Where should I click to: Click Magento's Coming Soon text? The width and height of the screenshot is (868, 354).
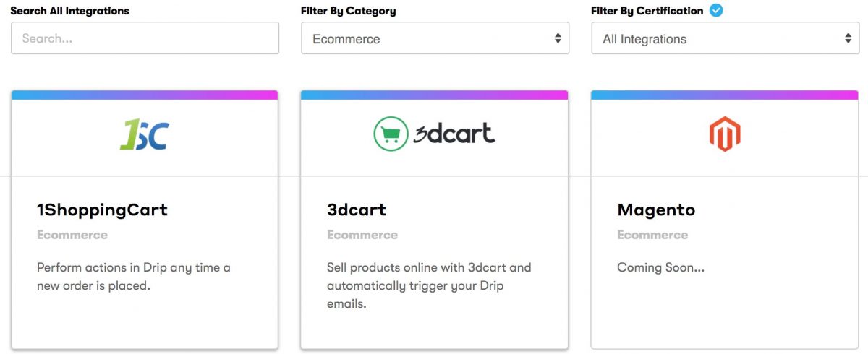(660, 267)
